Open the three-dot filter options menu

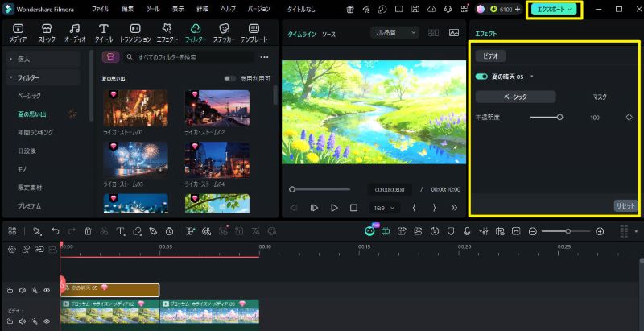click(265, 57)
